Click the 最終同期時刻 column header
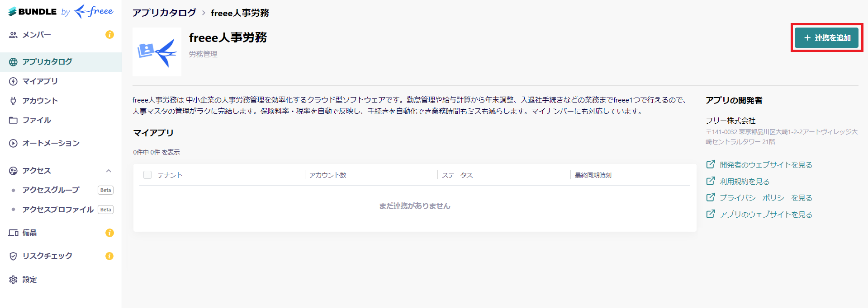Image resolution: width=868 pixels, height=308 pixels. pos(593,175)
